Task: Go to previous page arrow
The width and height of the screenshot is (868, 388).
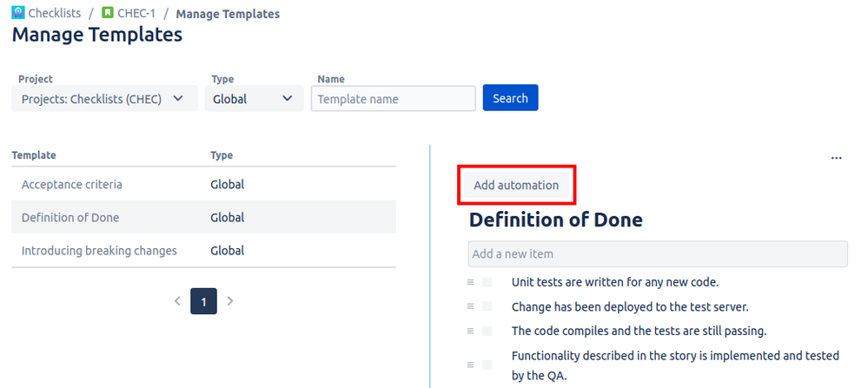Action: [x=178, y=301]
